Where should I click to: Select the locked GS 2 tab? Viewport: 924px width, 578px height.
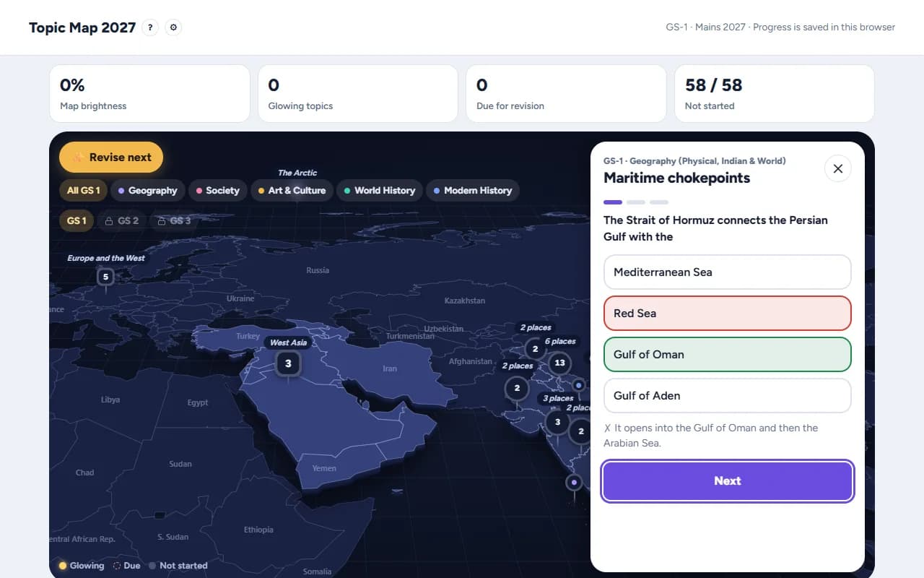[x=121, y=220]
